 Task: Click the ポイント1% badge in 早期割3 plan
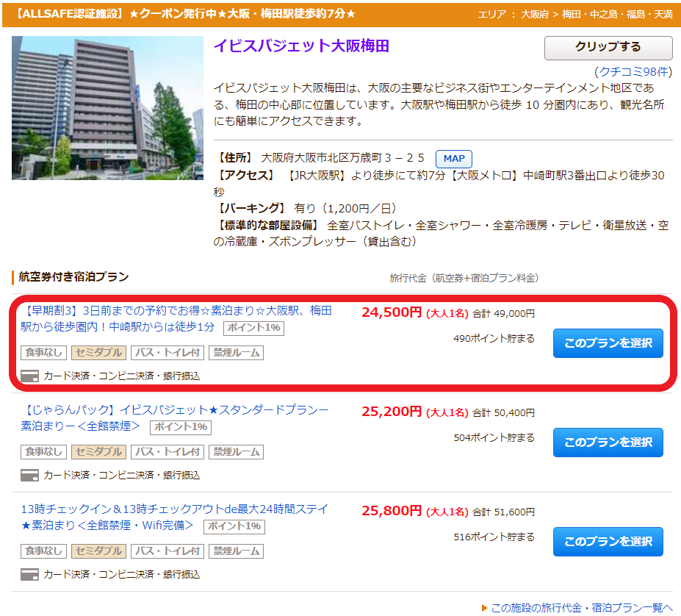click(x=253, y=328)
